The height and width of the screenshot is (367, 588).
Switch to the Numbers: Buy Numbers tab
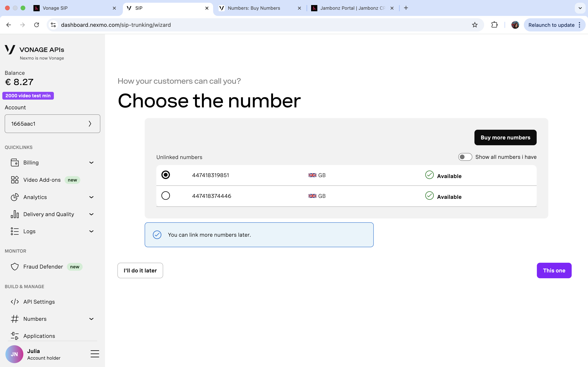click(x=254, y=8)
